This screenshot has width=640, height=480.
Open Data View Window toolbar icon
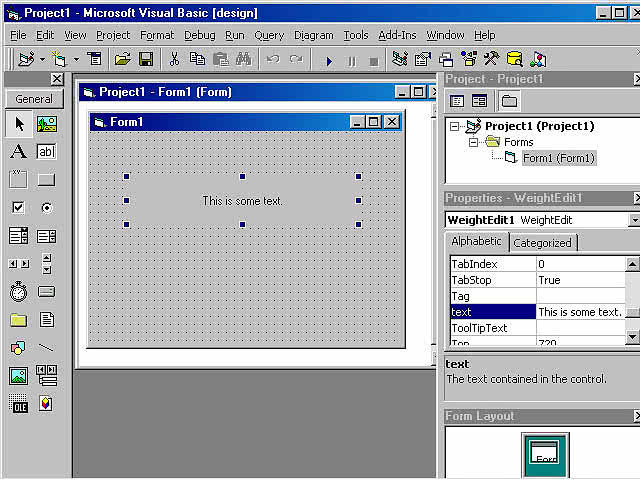(x=515, y=60)
